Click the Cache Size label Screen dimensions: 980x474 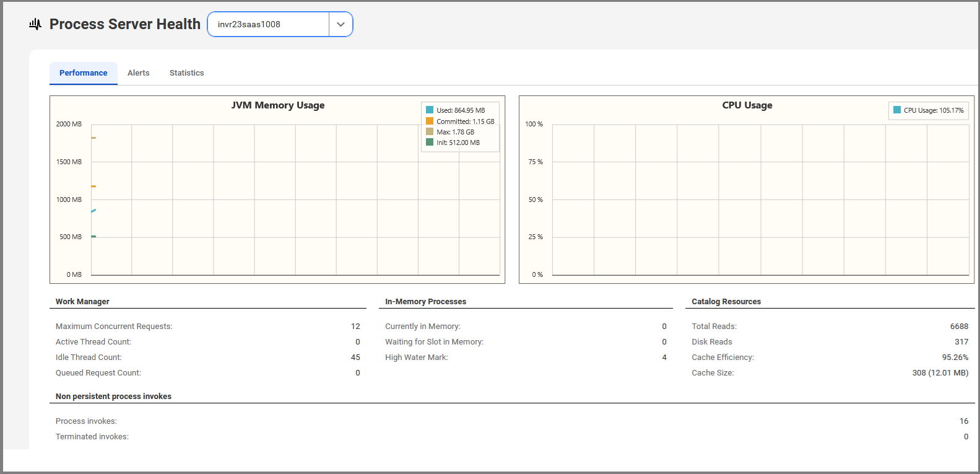(713, 373)
